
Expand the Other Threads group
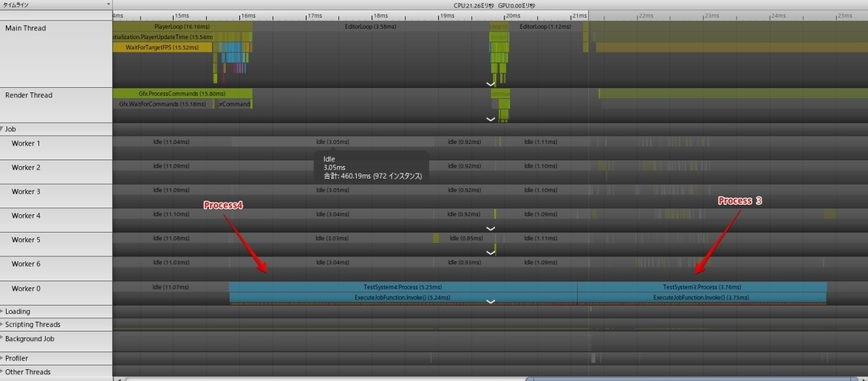[3, 372]
